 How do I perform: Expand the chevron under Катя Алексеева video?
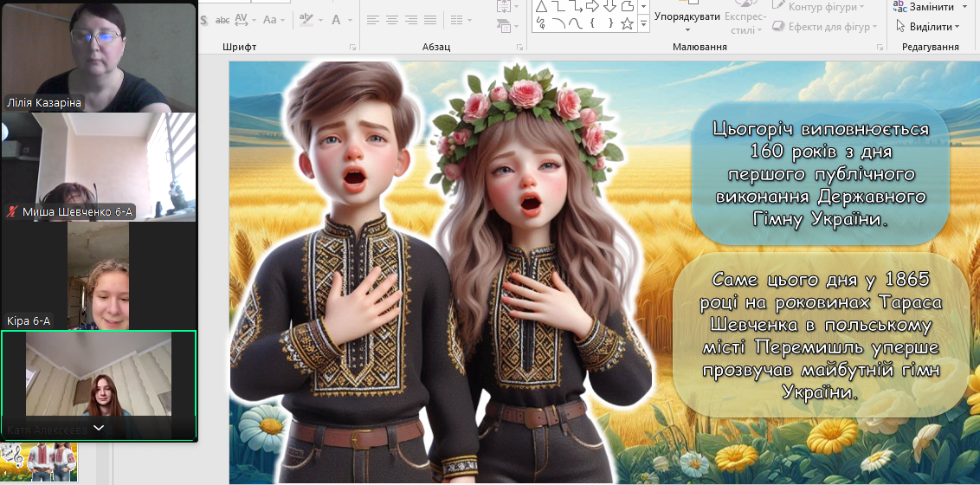point(98,428)
